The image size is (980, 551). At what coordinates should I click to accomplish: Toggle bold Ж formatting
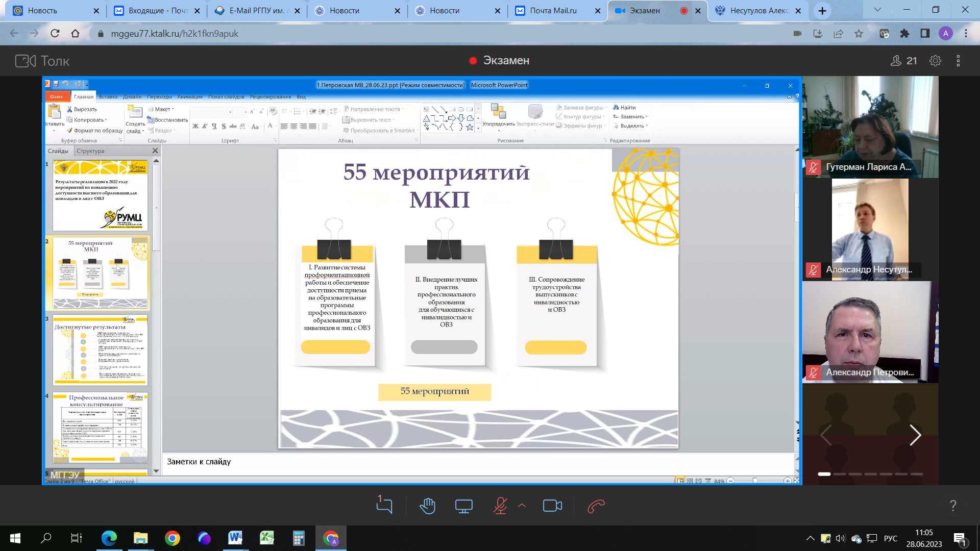coord(195,126)
